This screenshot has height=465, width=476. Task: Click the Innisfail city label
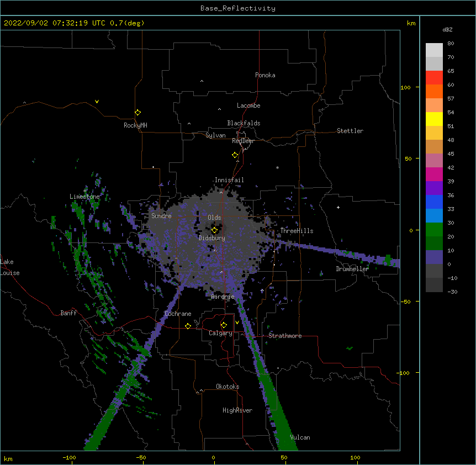(x=229, y=180)
